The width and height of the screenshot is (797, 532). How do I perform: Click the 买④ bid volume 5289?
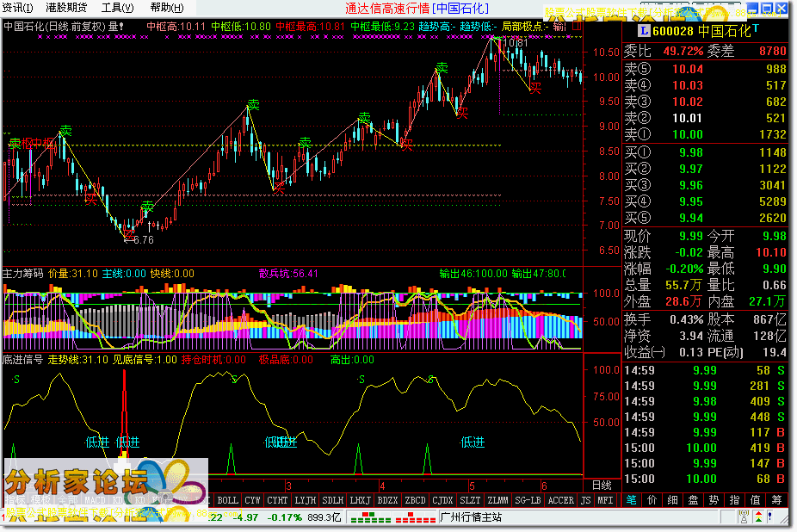coord(773,202)
